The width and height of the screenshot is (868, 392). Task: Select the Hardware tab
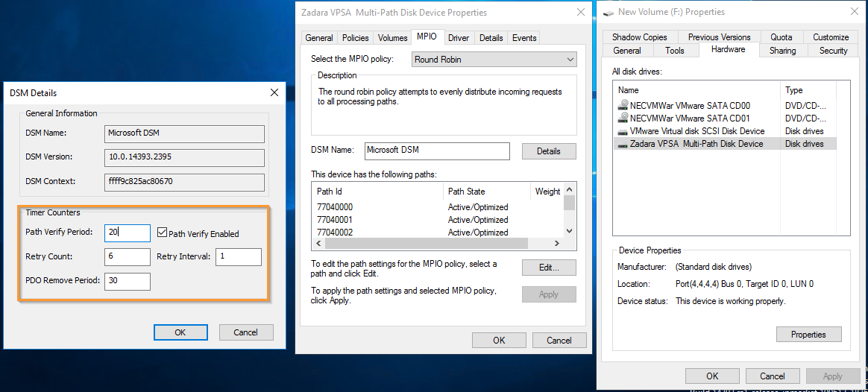pos(728,49)
